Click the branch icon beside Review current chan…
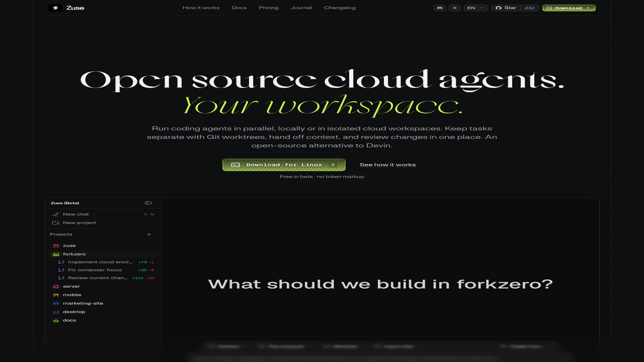Image resolution: width=644 pixels, height=362 pixels. click(61, 278)
